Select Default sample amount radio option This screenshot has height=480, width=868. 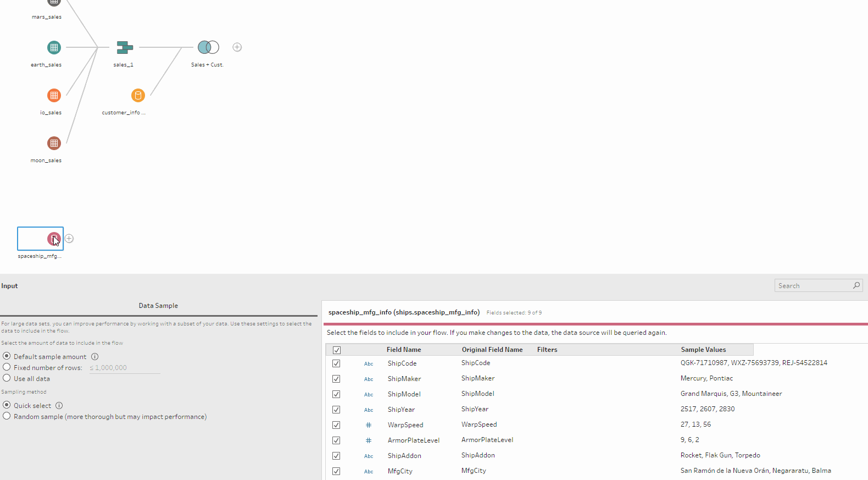(x=7, y=356)
